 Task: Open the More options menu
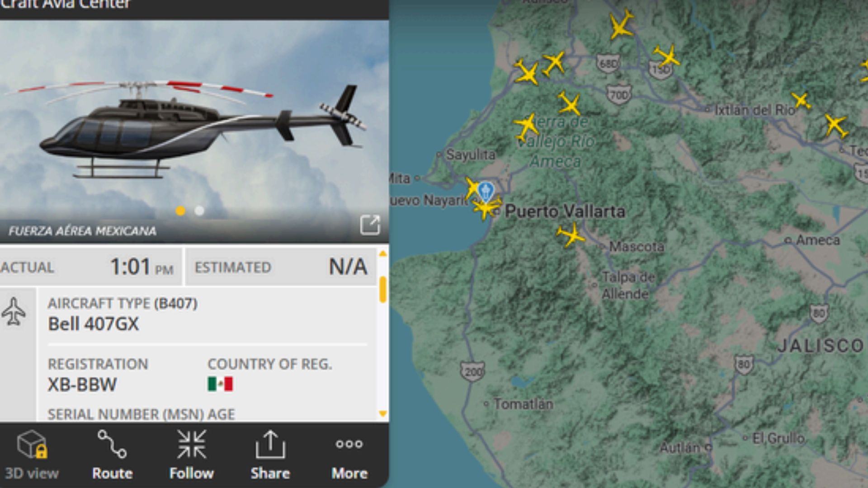(x=349, y=455)
